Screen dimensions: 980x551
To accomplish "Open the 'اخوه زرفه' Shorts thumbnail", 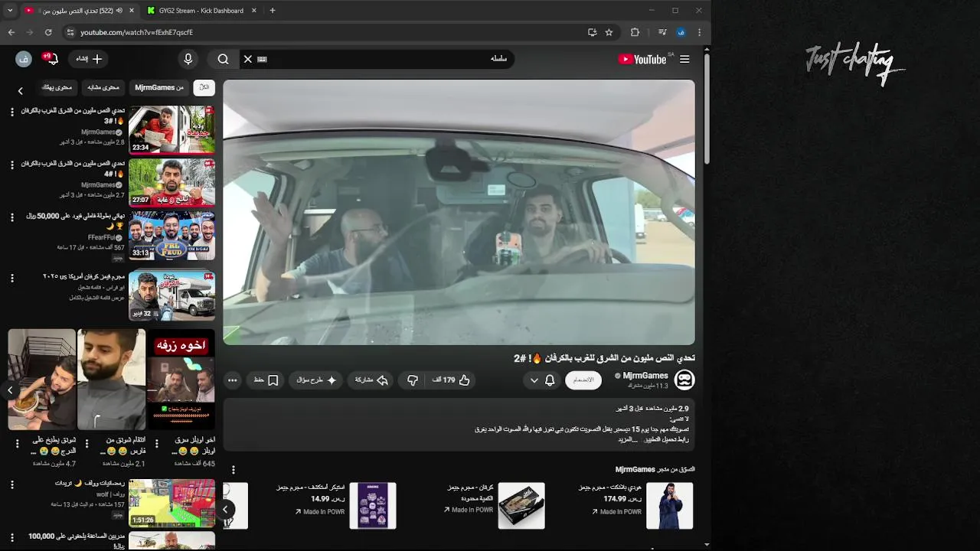I will click(181, 380).
